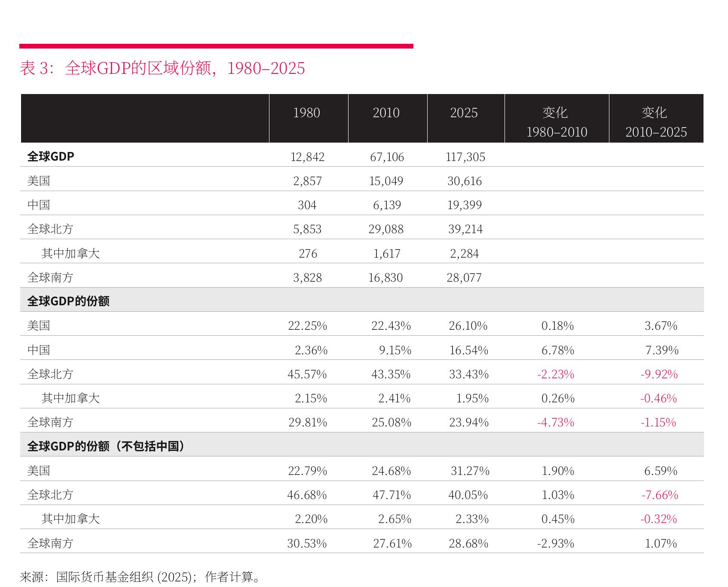Select Global North share 43.35%
This screenshot has height=587, width=728.
point(391,374)
